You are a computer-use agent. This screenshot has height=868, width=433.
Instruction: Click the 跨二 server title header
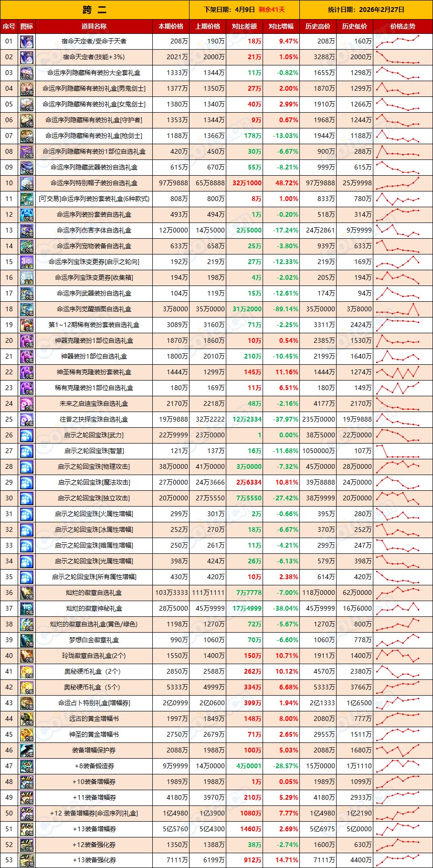[x=95, y=10]
